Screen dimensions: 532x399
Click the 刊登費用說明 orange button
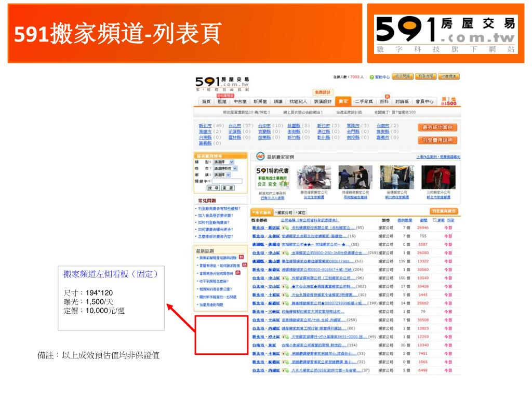coord(437,140)
